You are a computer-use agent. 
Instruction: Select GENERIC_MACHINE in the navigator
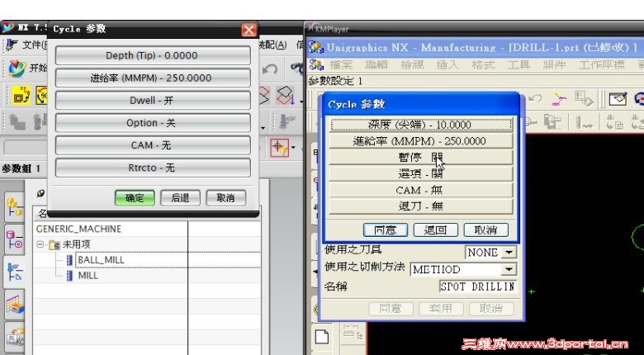79,229
